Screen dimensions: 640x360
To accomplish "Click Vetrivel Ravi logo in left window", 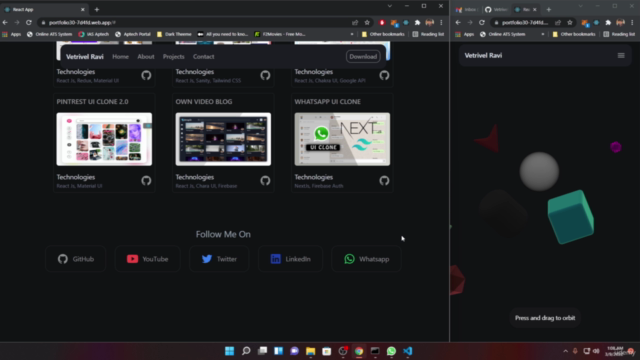I will point(84,57).
